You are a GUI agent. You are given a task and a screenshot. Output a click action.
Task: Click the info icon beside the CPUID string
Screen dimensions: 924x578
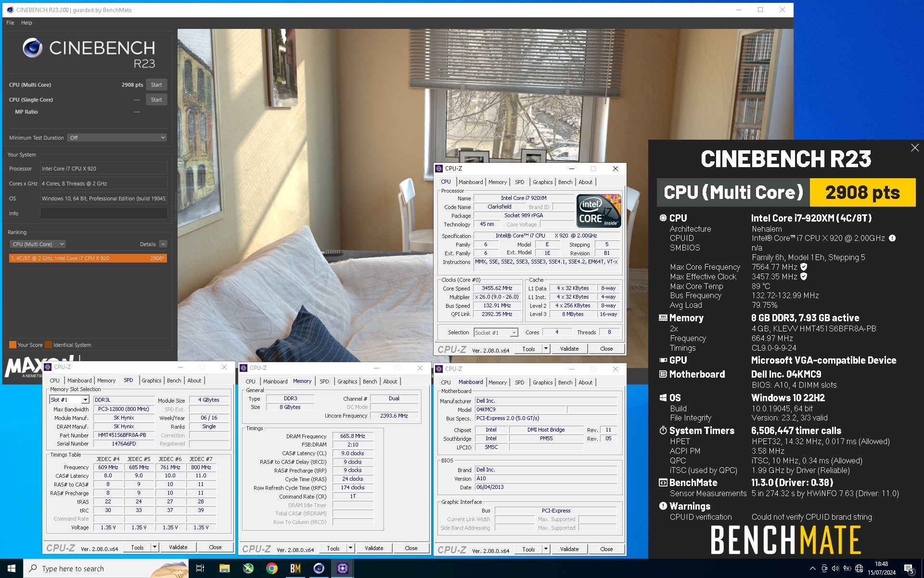892,238
